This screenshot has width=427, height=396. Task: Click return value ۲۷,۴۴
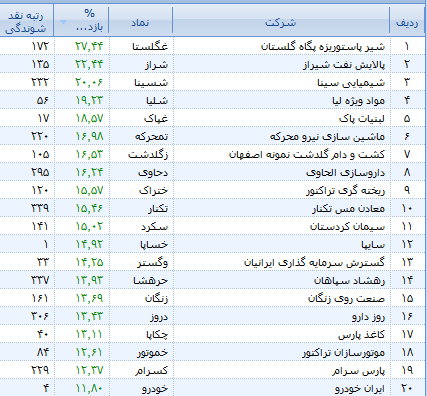[x=89, y=46]
